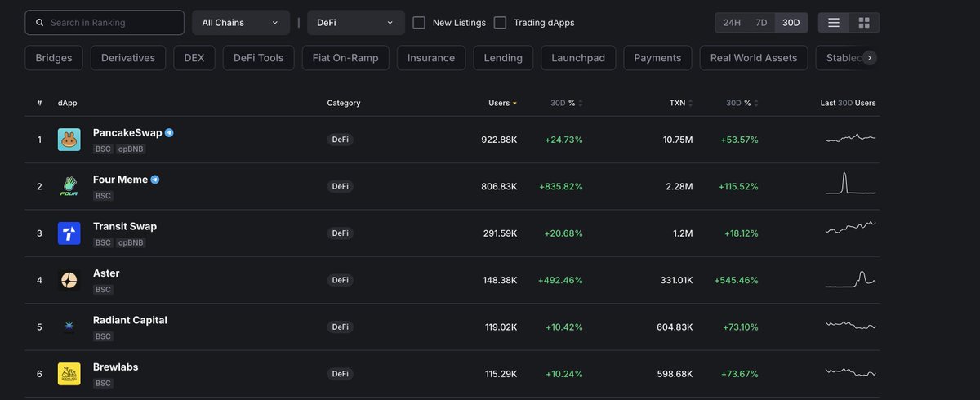Click BSC chain tag under Four Meme
This screenshot has height=400, width=980.
point(103,196)
